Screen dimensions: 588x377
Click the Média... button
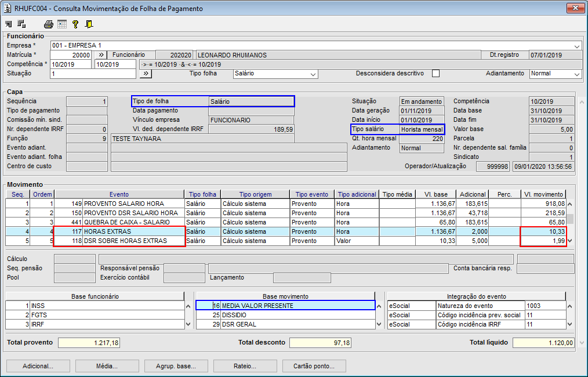(106, 366)
